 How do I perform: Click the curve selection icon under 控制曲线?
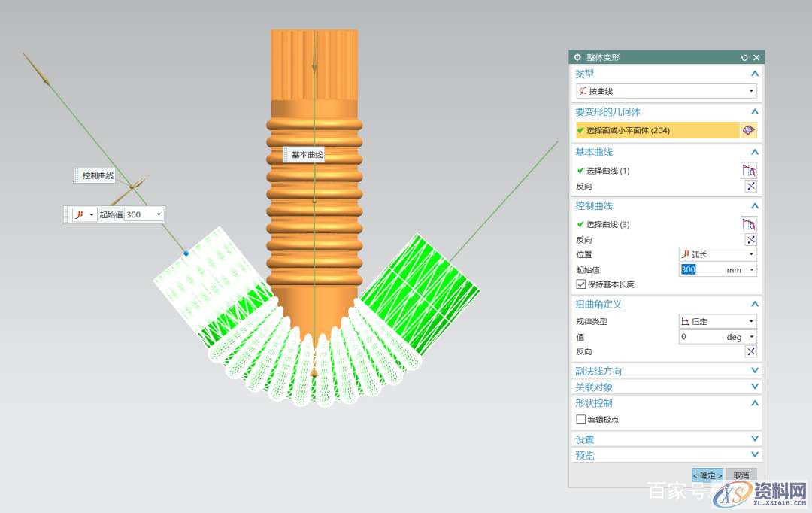click(749, 224)
